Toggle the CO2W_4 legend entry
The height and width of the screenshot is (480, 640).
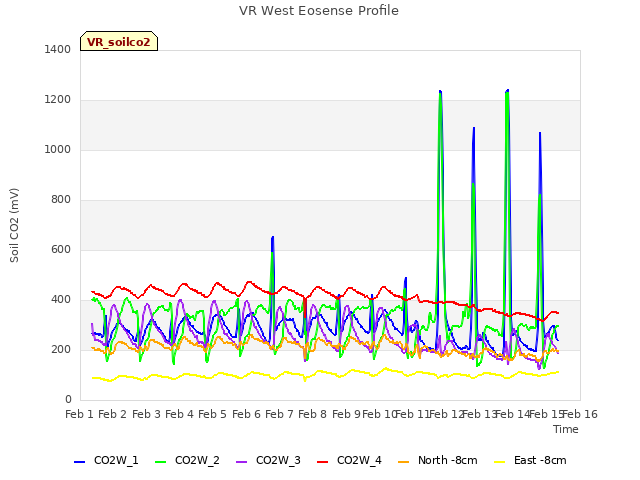pyautogui.click(x=349, y=461)
